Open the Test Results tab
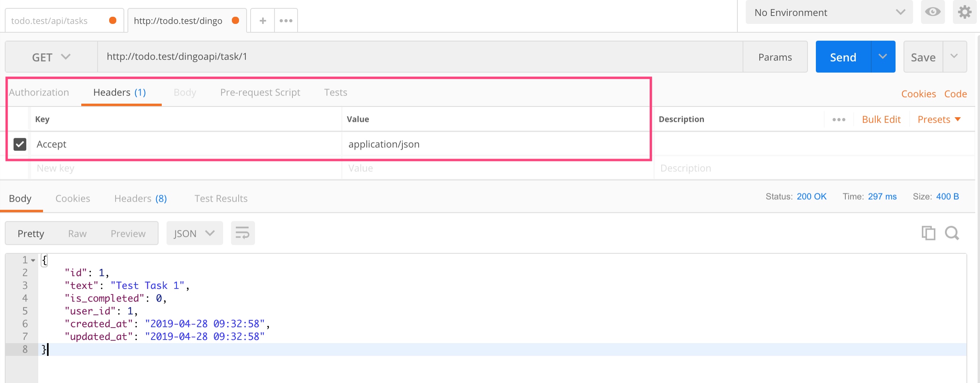The height and width of the screenshot is (383, 980). 221,198
